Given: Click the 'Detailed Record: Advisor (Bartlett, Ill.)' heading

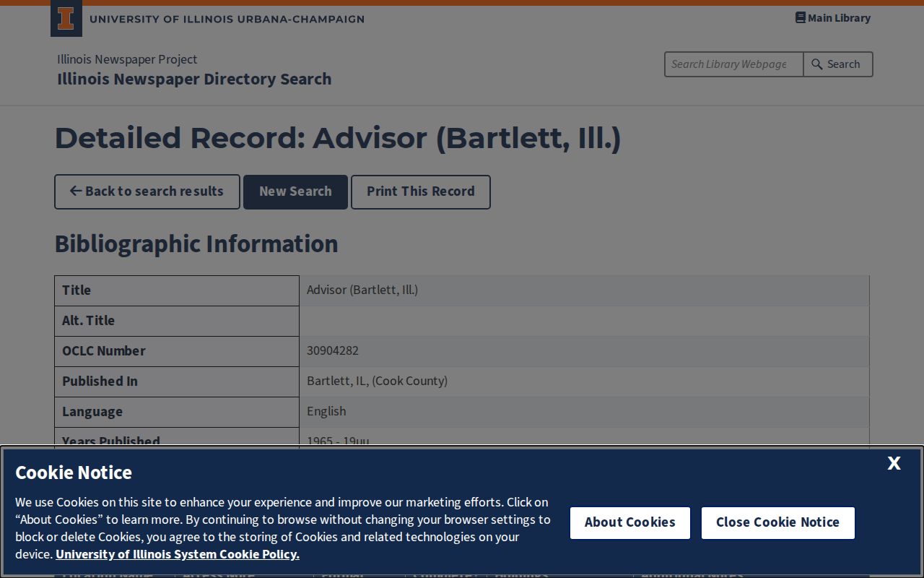Looking at the screenshot, I should (x=338, y=138).
